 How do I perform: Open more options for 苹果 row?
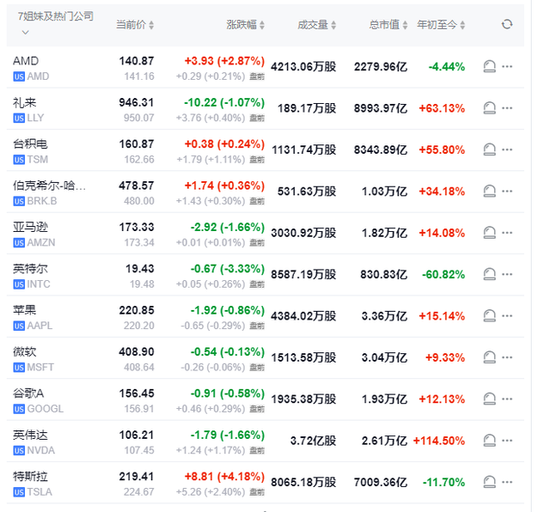pyautogui.click(x=507, y=316)
